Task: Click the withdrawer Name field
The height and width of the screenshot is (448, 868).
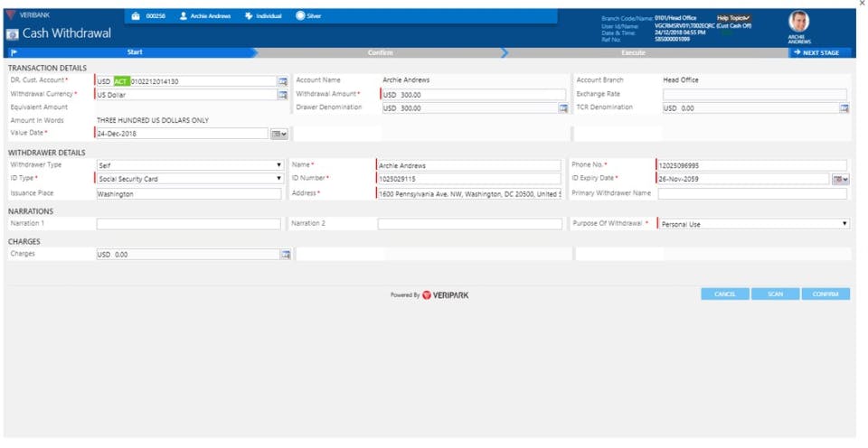Action: click(469, 165)
